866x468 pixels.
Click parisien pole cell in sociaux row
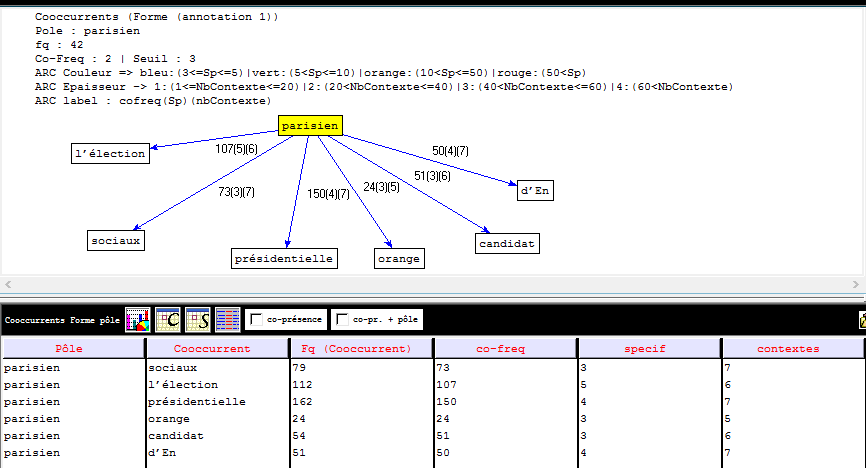[31, 367]
